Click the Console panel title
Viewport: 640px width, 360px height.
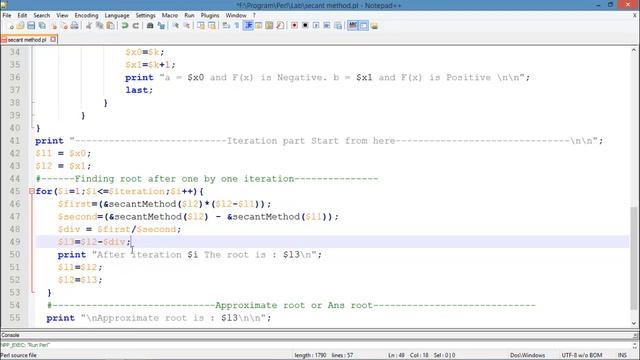tap(10, 335)
